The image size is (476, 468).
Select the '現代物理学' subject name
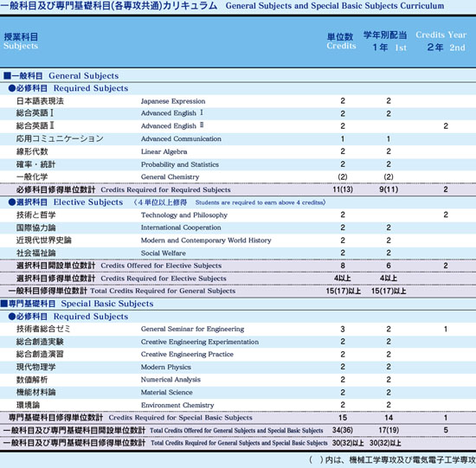35,367
